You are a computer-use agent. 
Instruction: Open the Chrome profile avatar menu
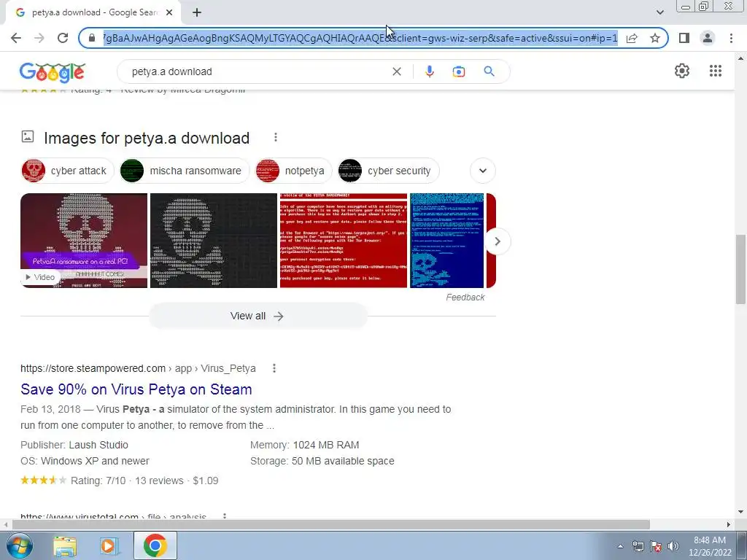708,38
